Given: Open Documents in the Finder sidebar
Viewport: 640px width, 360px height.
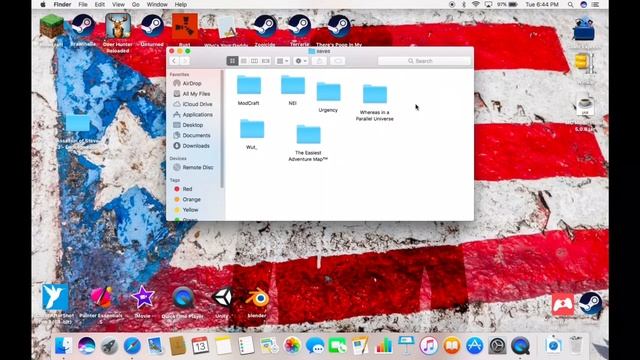Looking at the screenshot, I should [x=196, y=135].
